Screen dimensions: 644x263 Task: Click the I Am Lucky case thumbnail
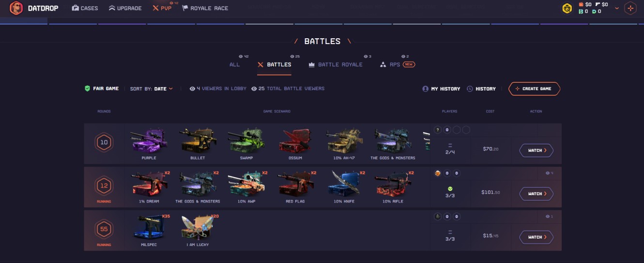tap(198, 228)
